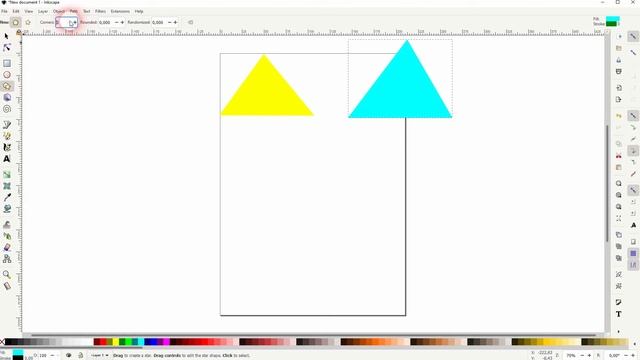Select the Eraser tool
Screen dimensions: 640x360
7,247
